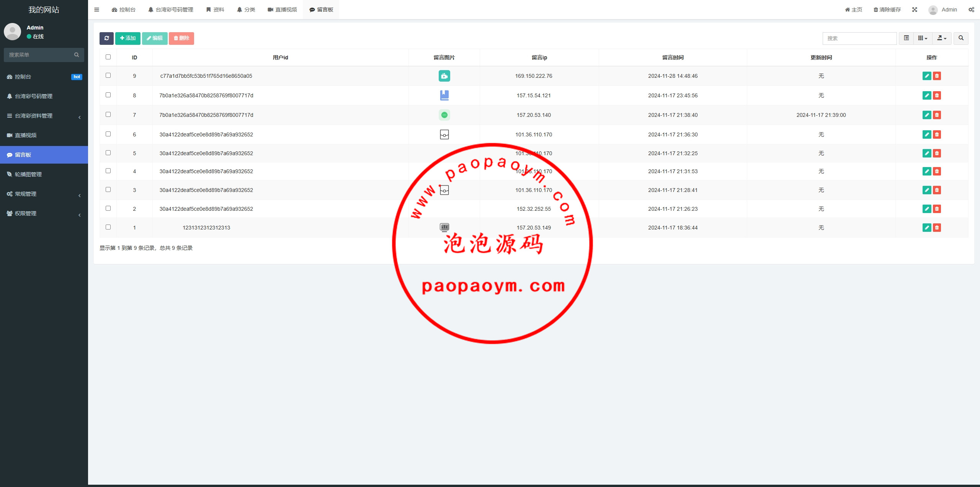Click 清除缓存 clear cache link
The width and height of the screenshot is (980, 487).
click(x=887, y=10)
